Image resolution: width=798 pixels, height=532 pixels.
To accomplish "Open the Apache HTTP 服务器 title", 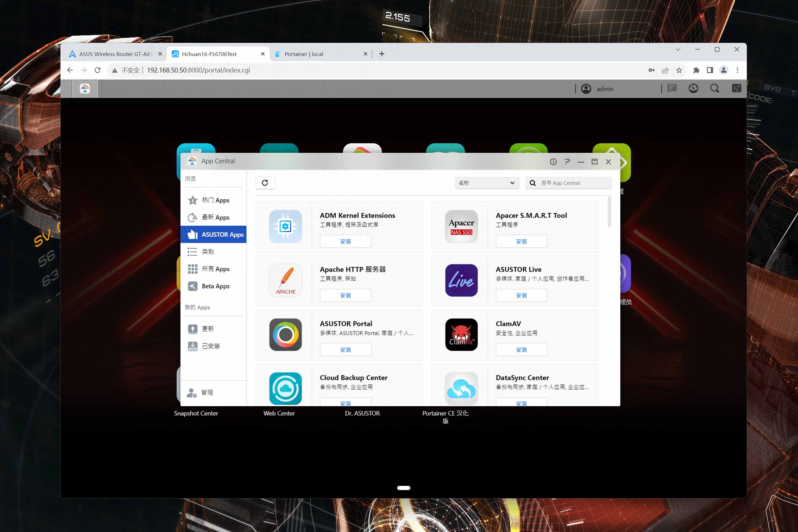I will point(353,269).
